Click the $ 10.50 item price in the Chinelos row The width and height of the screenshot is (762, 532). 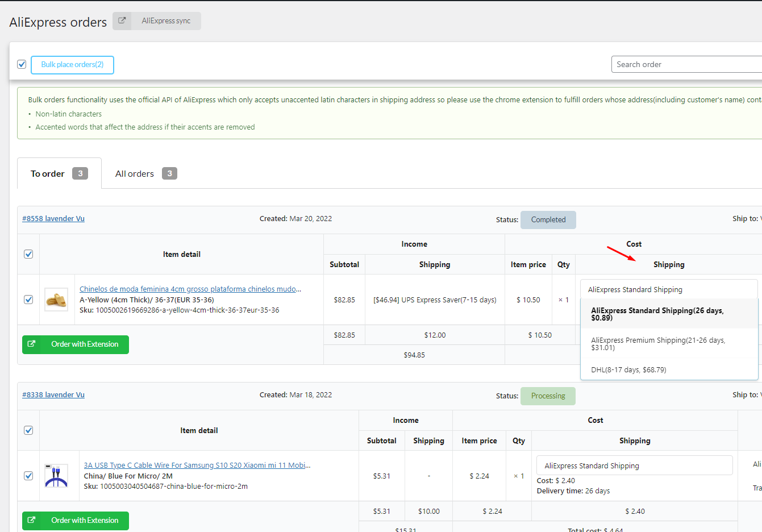click(x=528, y=300)
